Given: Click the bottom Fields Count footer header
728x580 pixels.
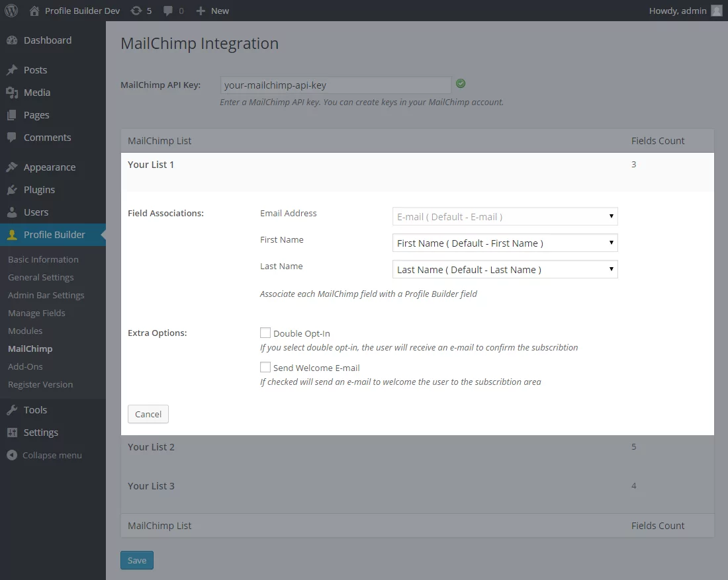Looking at the screenshot, I should pos(657,526).
